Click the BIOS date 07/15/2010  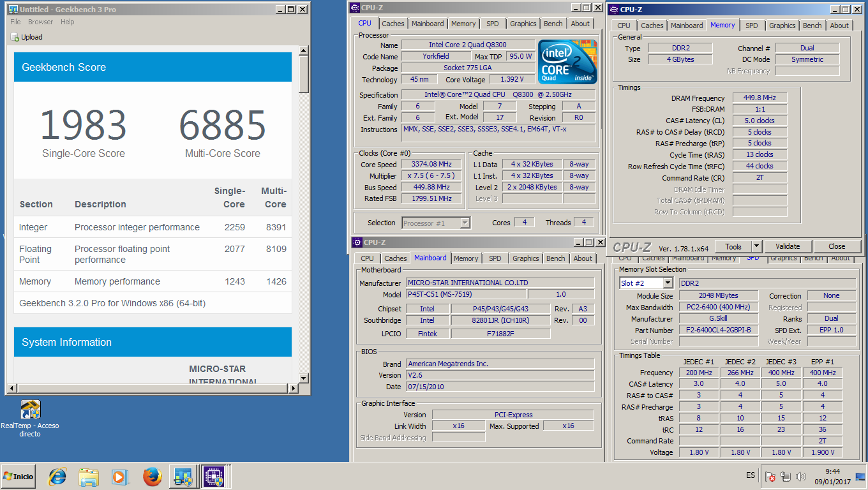pyautogui.click(x=500, y=387)
